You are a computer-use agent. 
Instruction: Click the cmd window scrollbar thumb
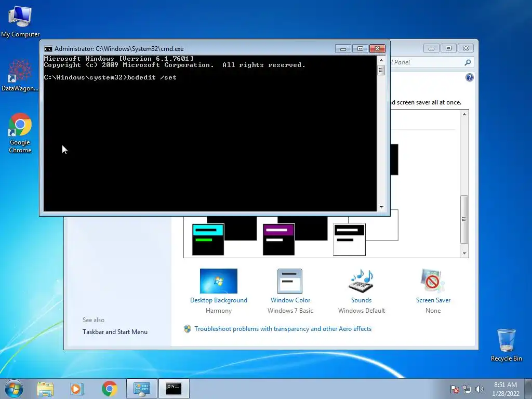coord(381,70)
